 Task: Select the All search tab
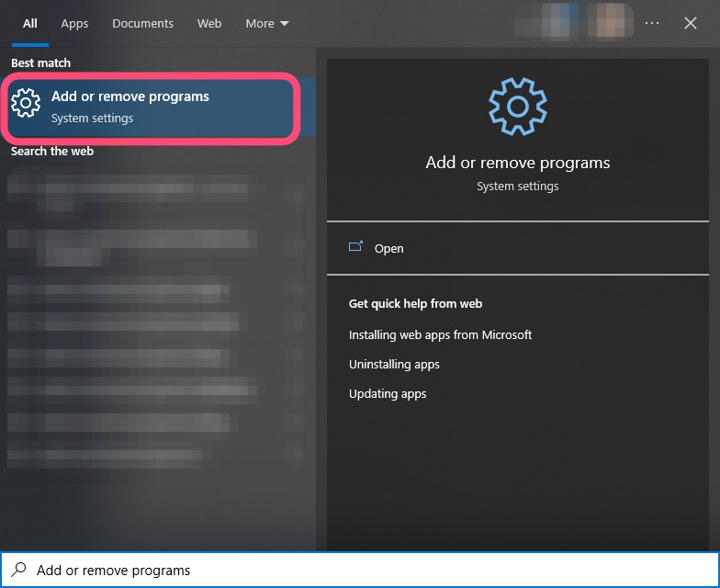pos(29,24)
